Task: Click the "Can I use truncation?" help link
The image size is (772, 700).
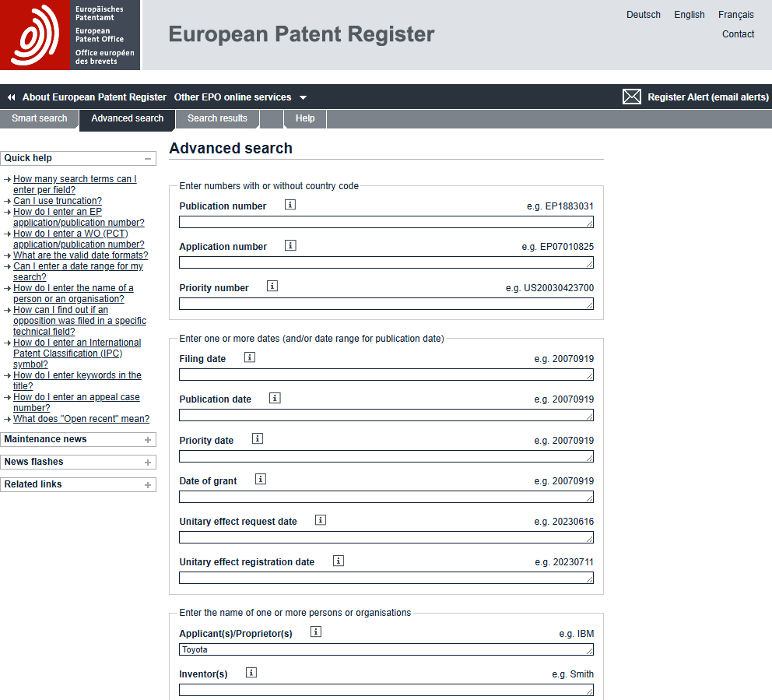Action: (x=58, y=201)
